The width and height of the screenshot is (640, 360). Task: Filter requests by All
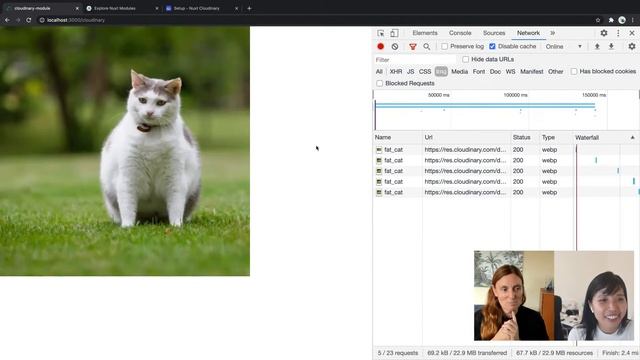(x=379, y=71)
